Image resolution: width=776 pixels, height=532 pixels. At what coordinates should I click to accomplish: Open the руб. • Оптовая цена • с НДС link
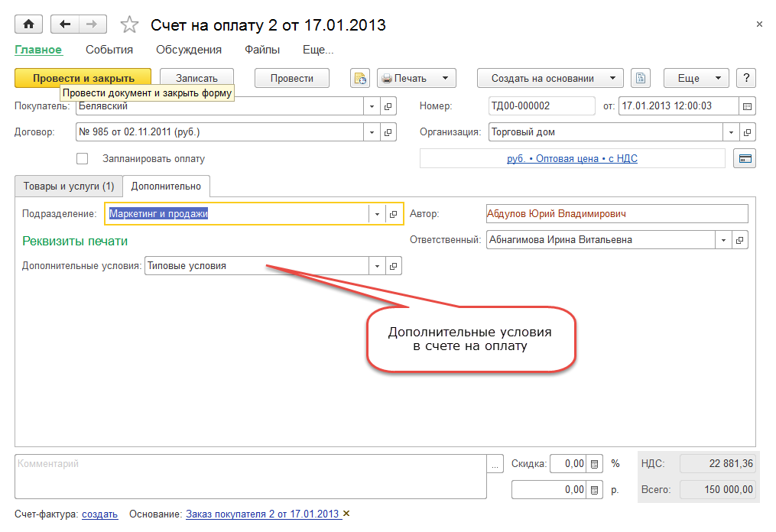pyautogui.click(x=572, y=159)
